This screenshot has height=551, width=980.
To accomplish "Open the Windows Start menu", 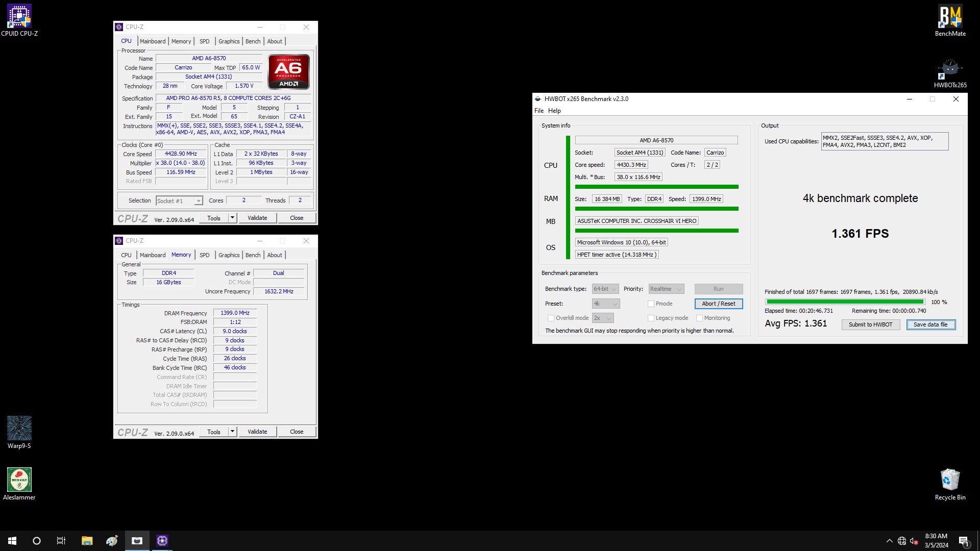I will point(12,541).
